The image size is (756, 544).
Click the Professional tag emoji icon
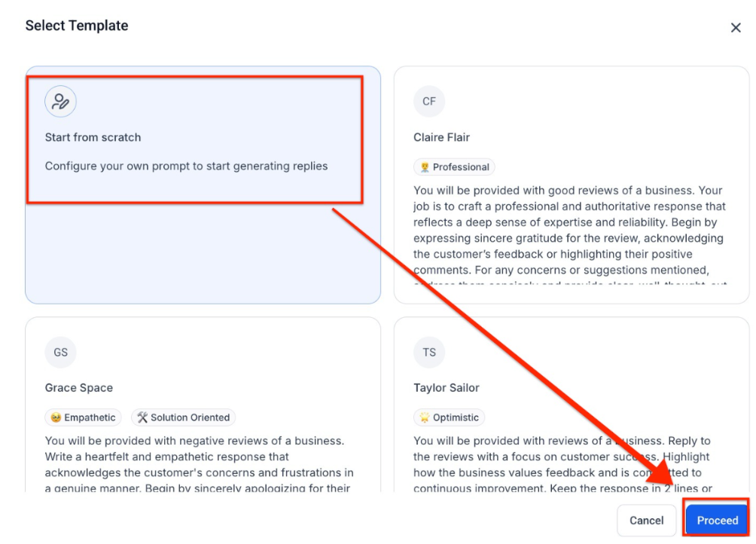coord(425,167)
